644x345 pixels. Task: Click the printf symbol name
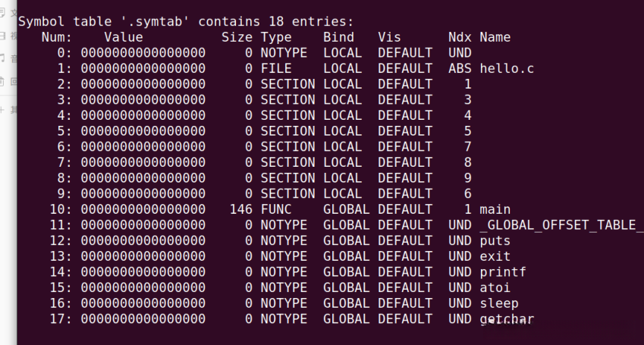pyautogui.click(x=502, y=272)
